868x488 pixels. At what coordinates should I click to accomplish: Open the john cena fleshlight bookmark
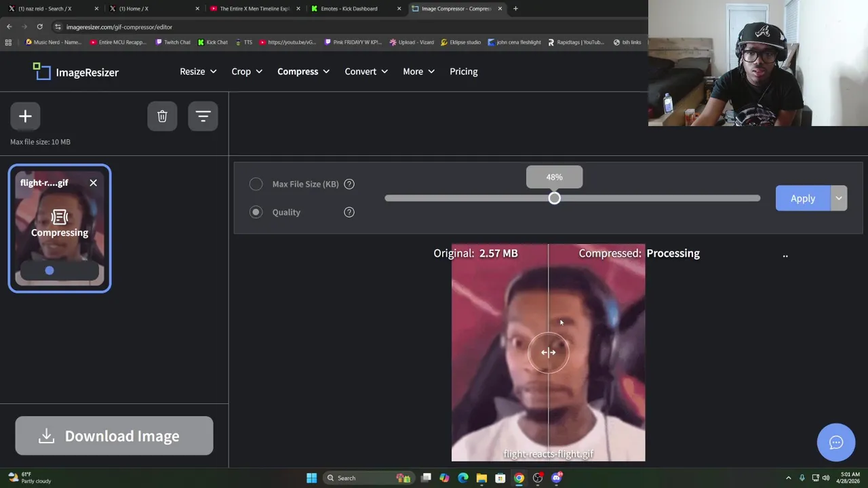point(514,42)
